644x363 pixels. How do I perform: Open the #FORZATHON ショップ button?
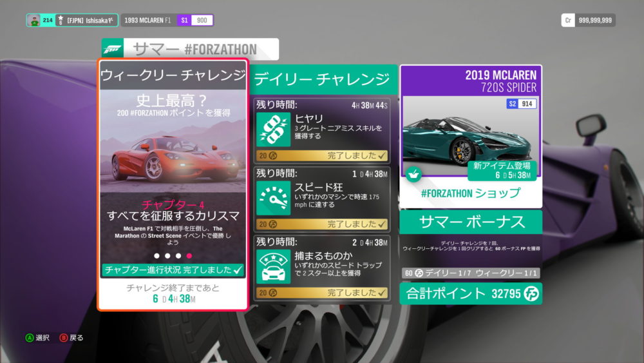(470, 193)
